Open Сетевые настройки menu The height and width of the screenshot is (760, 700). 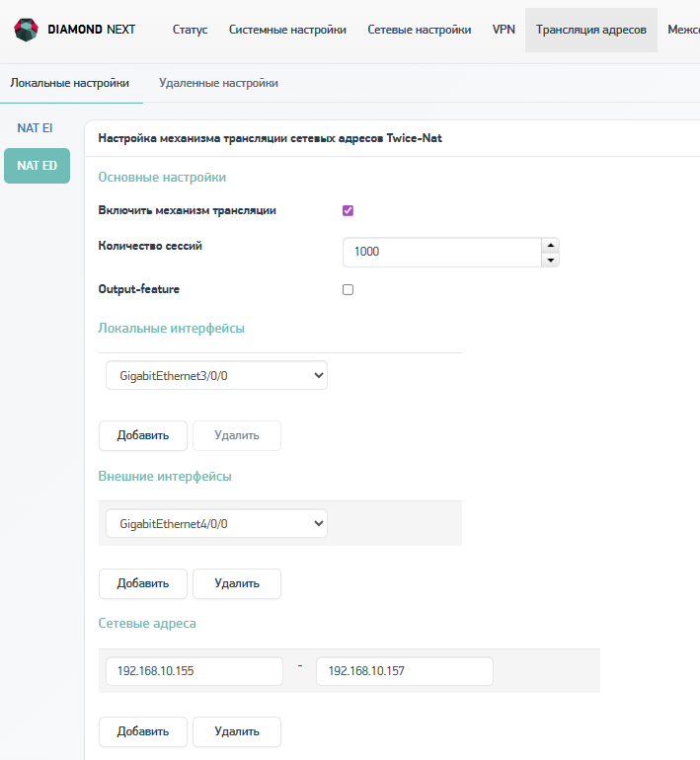(x=420, y=30)
